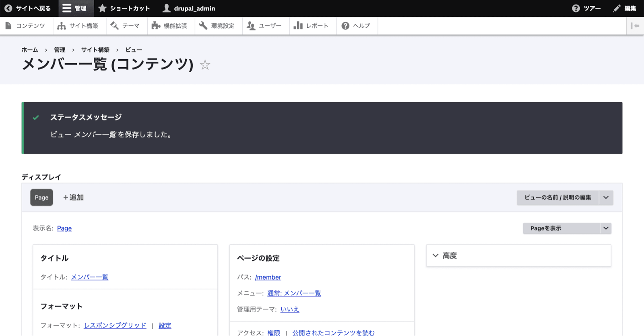Image resolution: width=644 pixels, height=336 pixels.
Task: Go to 管理 breadcrumb link
Action: (60, 50)
